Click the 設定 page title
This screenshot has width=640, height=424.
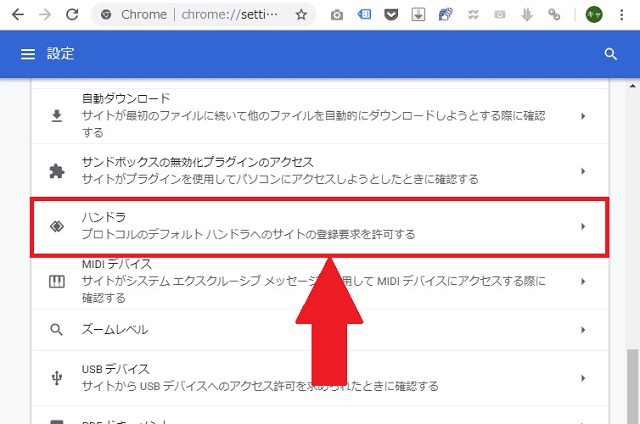60,54
